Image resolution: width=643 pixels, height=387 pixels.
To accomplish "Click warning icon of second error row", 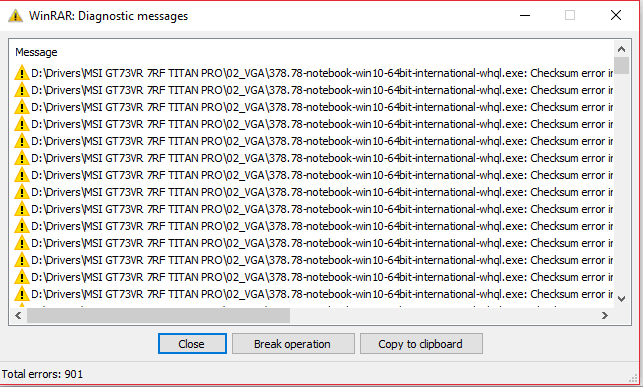I will [x=22, y=90].
